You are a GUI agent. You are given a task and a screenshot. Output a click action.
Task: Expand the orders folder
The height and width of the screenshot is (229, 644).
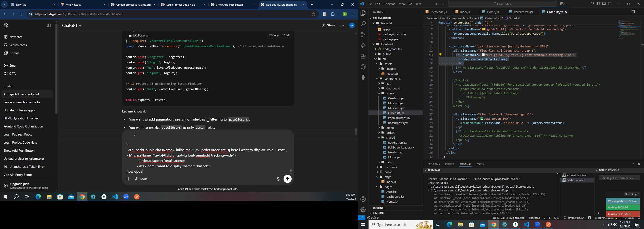[390, 133]
